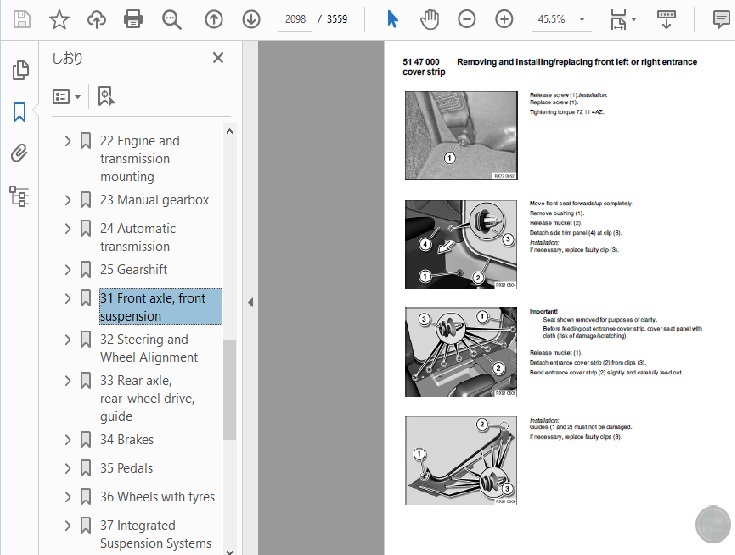Toggle the bookmarks panel icon
The width and height of the screenshot is (735, 555).
19,112
